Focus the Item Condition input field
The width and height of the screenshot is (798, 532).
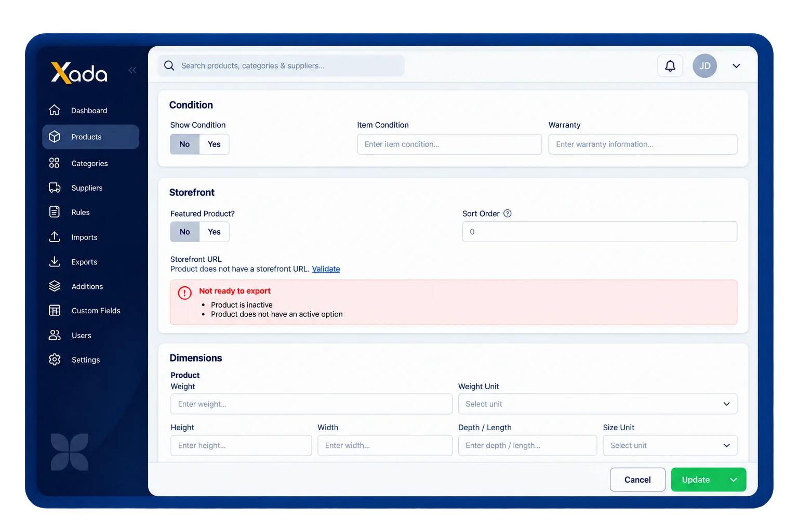click(x=449, y=144)
